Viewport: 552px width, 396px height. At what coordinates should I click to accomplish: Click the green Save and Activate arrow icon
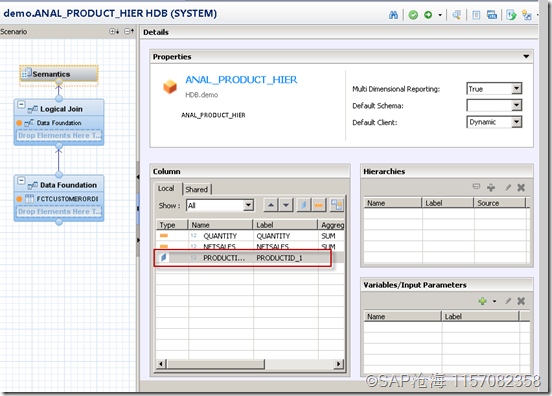[428, 15]
